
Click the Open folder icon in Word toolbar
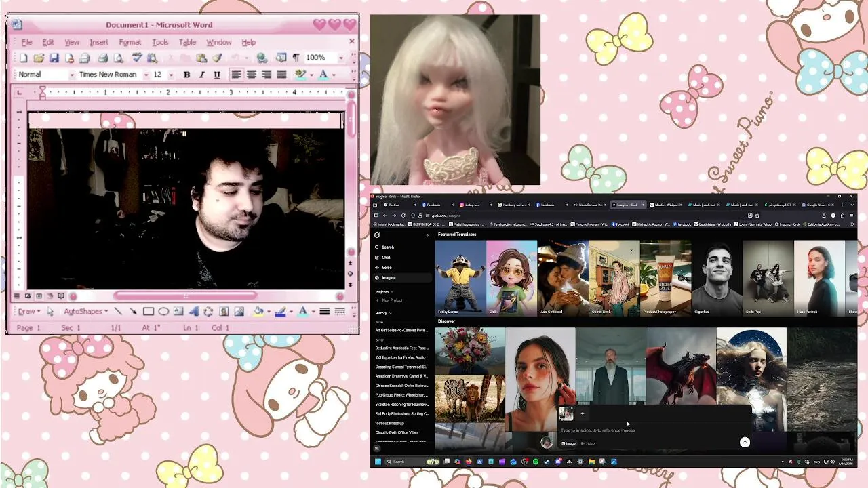point(39,58)
